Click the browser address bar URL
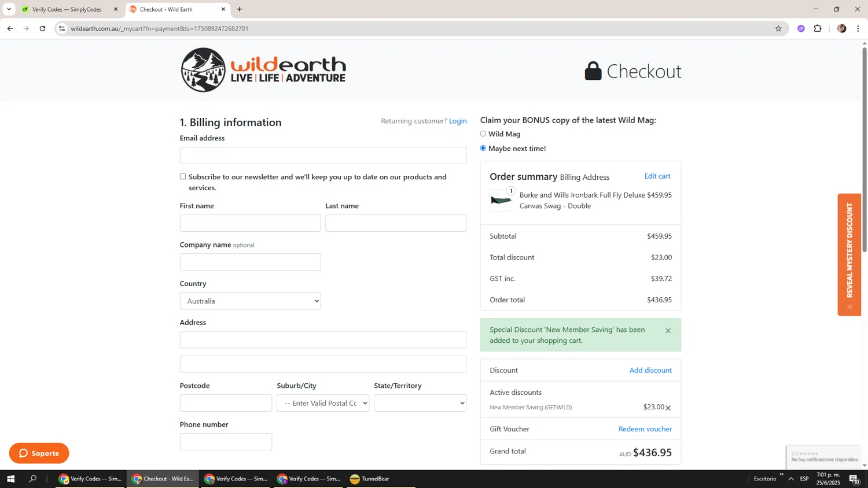 [160, 28]
